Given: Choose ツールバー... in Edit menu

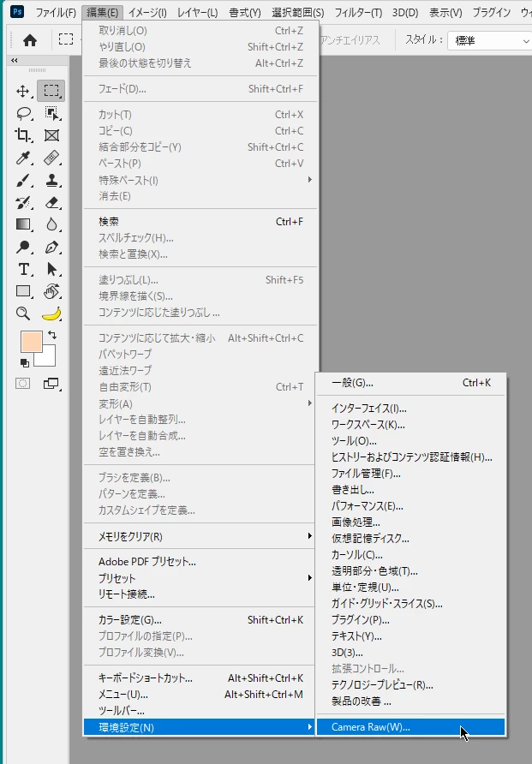Looking at the screenshot, I should (x=200, y=710).
